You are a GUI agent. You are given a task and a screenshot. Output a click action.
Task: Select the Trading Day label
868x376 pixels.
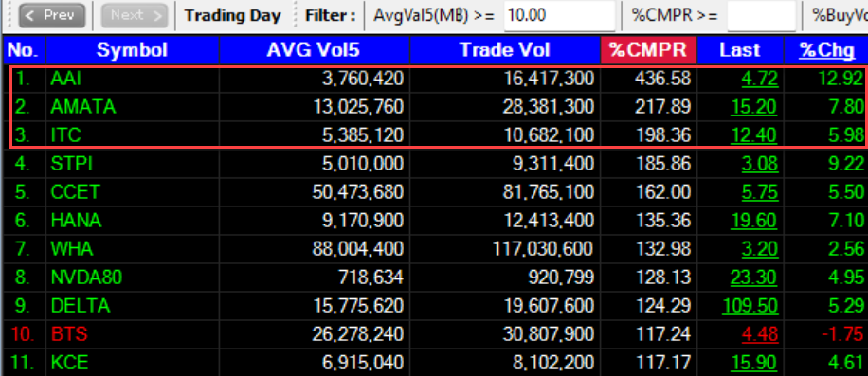click(x=232, y=15)
